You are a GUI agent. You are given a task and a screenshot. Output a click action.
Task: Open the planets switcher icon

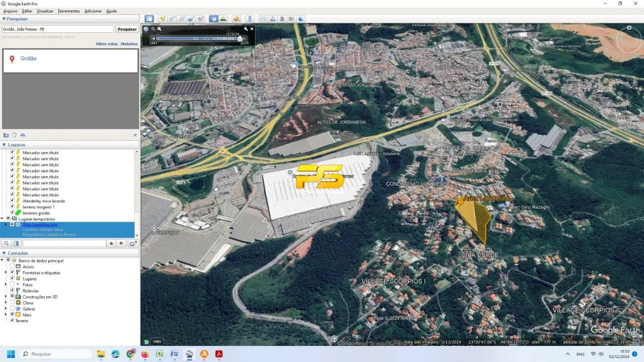coord(236,19)
